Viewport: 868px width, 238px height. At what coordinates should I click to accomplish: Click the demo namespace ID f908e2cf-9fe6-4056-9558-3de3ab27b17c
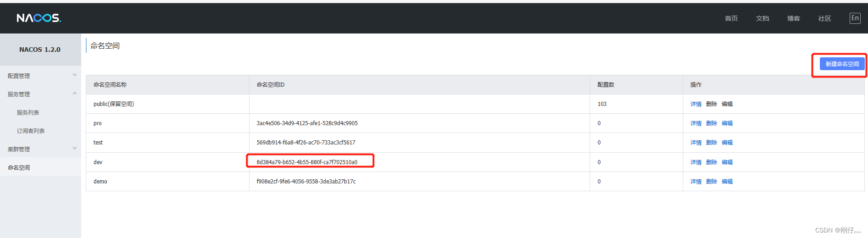(306, 182)
